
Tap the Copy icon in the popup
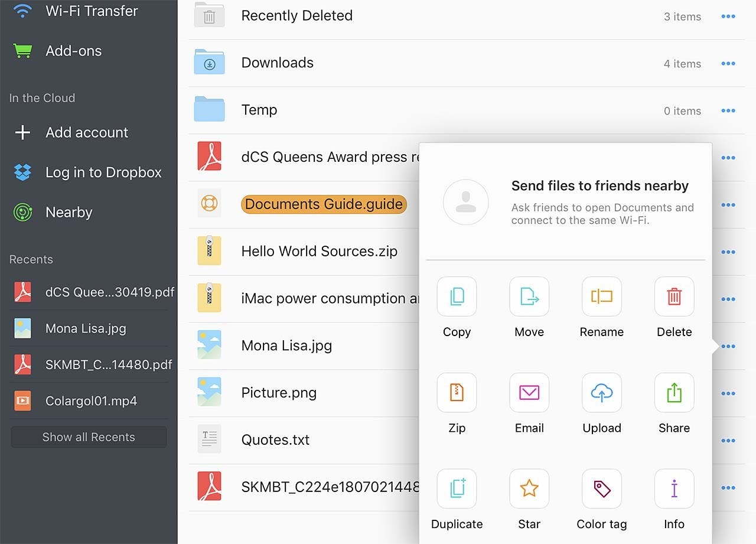pyautogui.click(x=457, y=297)
